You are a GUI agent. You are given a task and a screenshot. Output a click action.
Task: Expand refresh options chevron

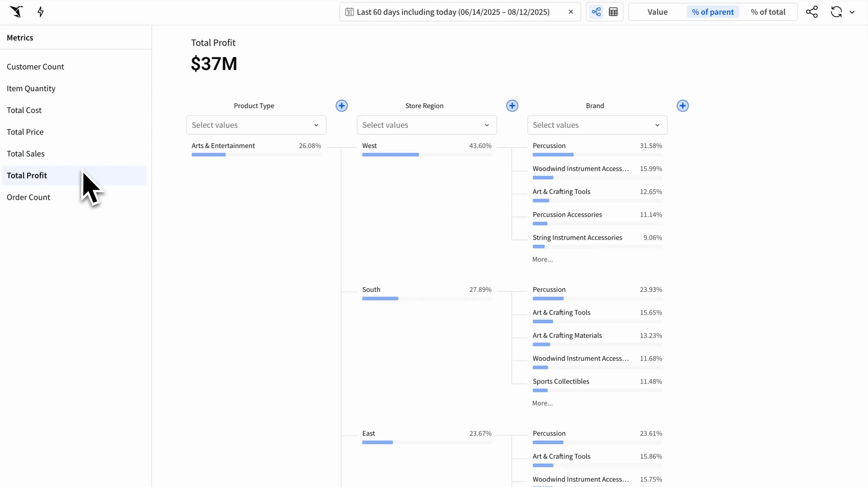click(x=852, y=12)
